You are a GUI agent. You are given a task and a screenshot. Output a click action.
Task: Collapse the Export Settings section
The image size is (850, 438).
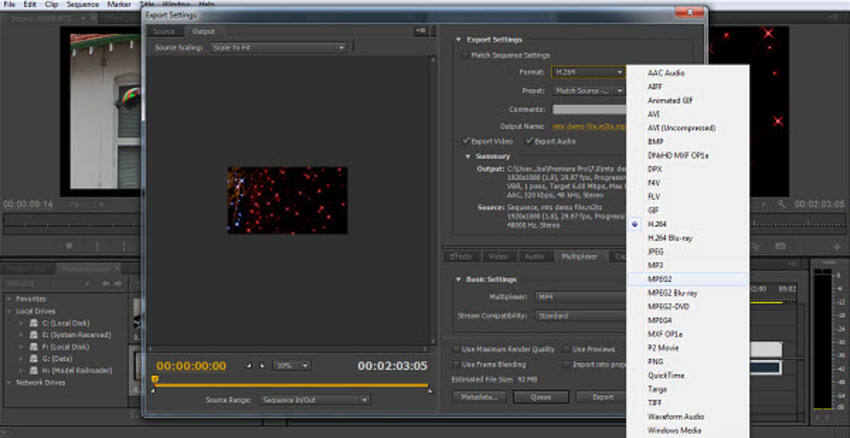pos(458,40)
